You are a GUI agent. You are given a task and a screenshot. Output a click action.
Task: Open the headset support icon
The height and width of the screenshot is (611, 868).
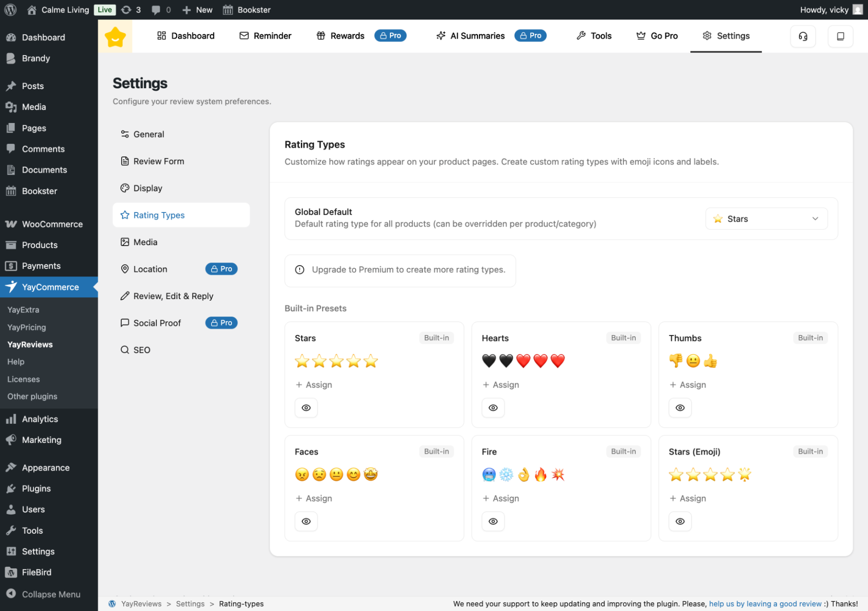pos(803,36)
